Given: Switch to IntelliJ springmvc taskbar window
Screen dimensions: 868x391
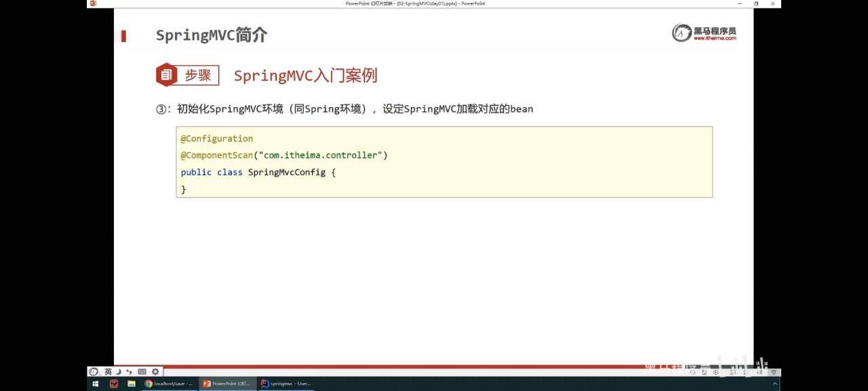Looking at the screenshot, I should click(x=285, y=384).
